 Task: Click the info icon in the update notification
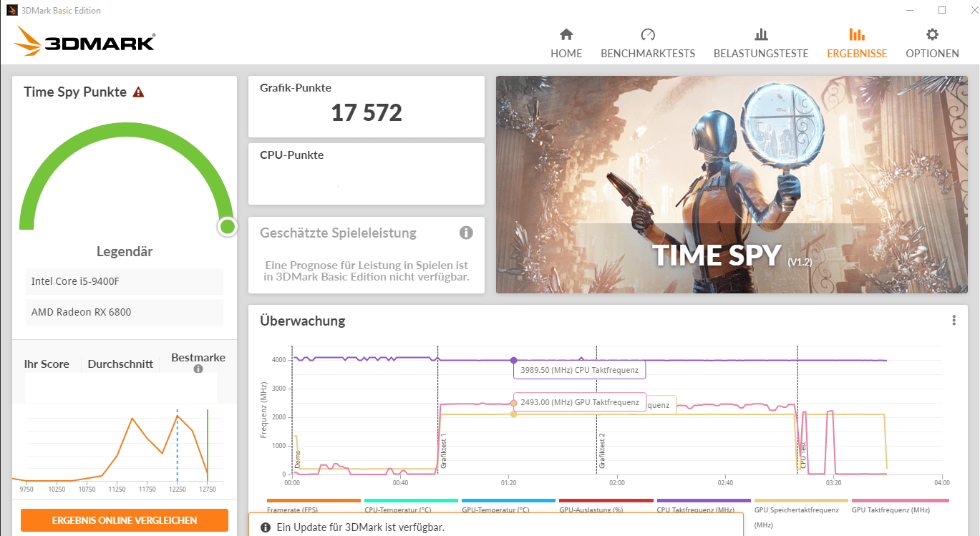(266, 527)
